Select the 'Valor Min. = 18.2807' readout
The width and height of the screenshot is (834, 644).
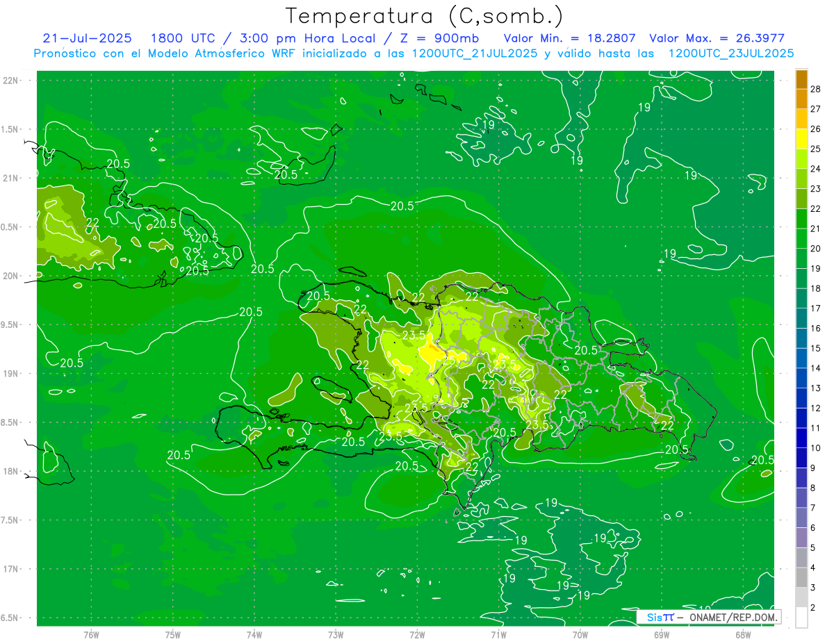coord(570,38)
